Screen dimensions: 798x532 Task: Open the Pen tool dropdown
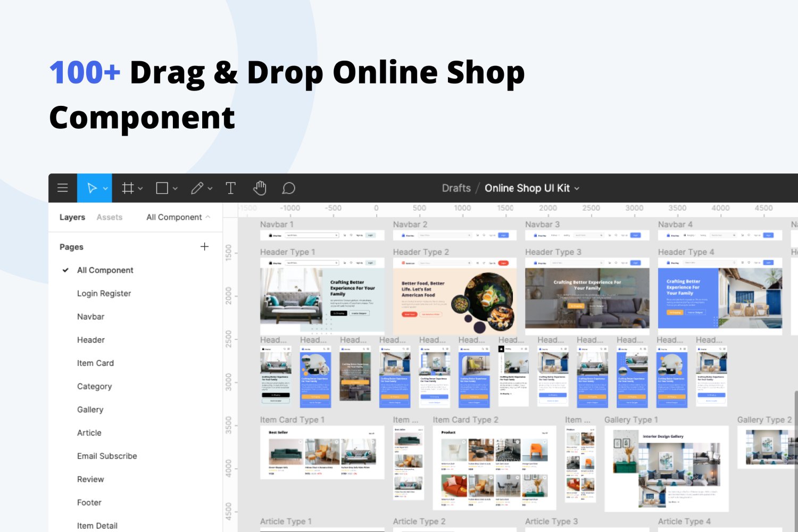210,188
